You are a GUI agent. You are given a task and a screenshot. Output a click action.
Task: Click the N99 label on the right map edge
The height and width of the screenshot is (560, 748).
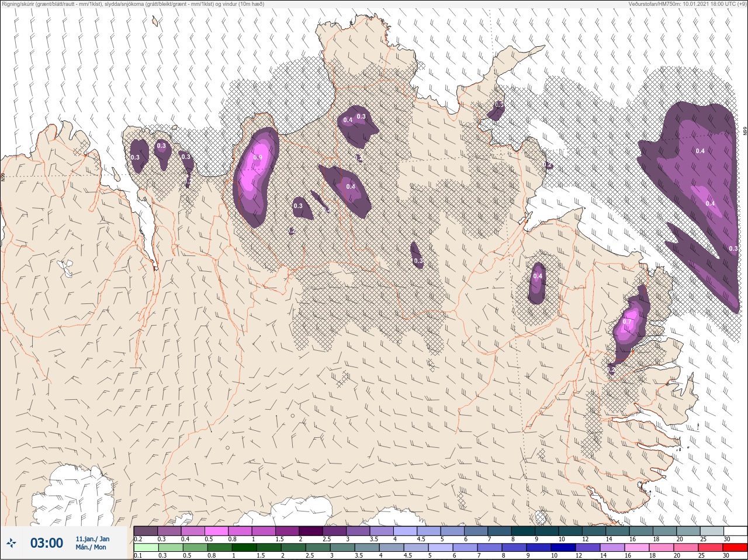pyautogui.click(x=745, y=132)
